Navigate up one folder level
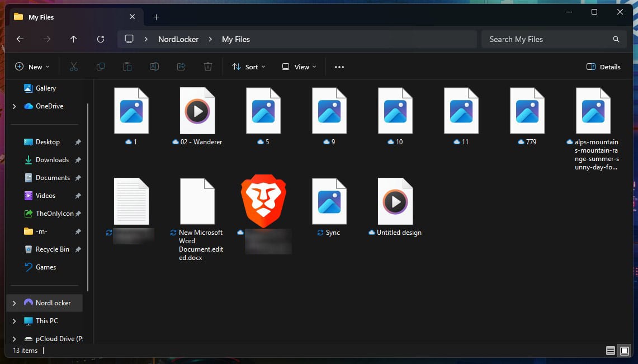The height and width of the screenshot is (364, 638). 73,39
